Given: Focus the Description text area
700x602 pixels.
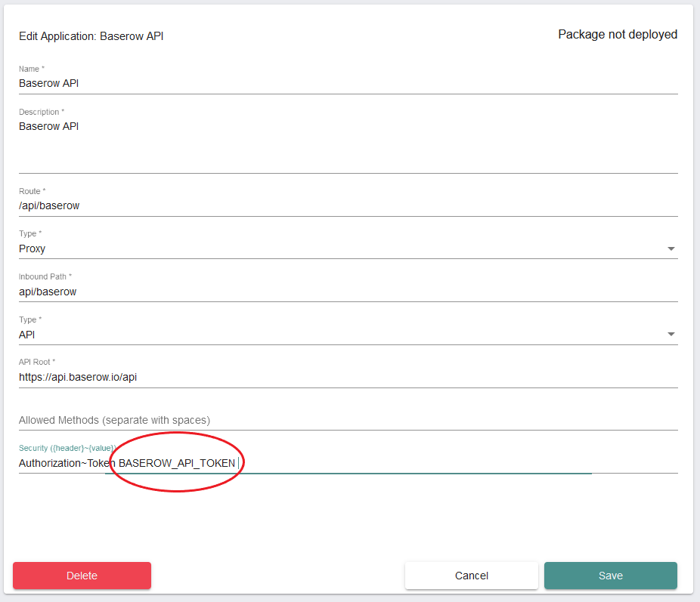Looking at the screenshot, I should 348,145.
